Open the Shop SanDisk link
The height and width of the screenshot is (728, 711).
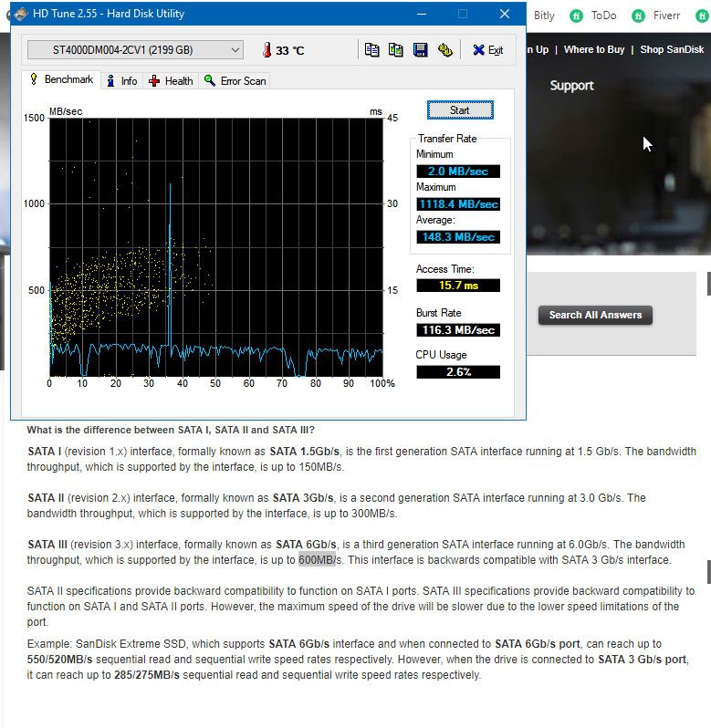tap(672, 49)
